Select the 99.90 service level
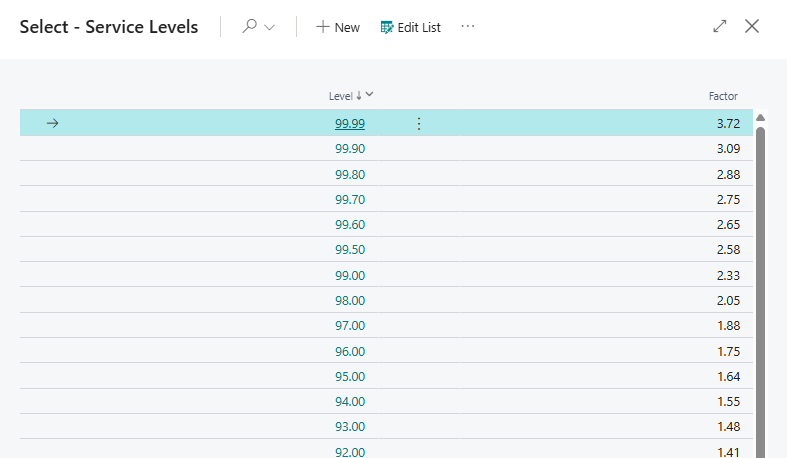This screenshot has height=458, width=787. 350,148
